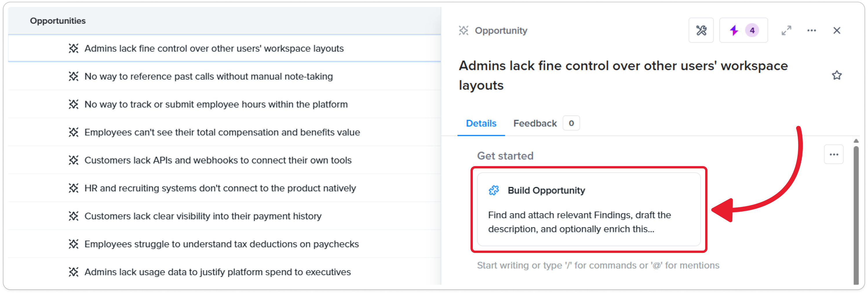Click the icon beside 'Customers lack clear visibility' row

(x=74, y=216)
